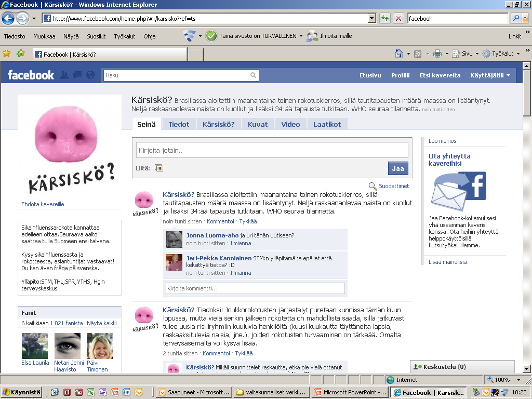Click the RSS feeds icon
Screen dimensions: 532x399
[x=418, y=54]
